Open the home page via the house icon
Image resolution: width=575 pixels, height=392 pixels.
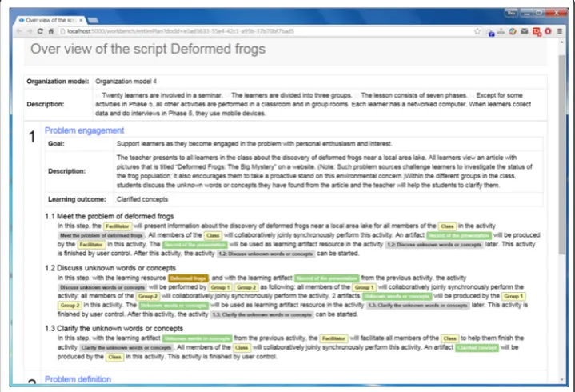(51, 31)
